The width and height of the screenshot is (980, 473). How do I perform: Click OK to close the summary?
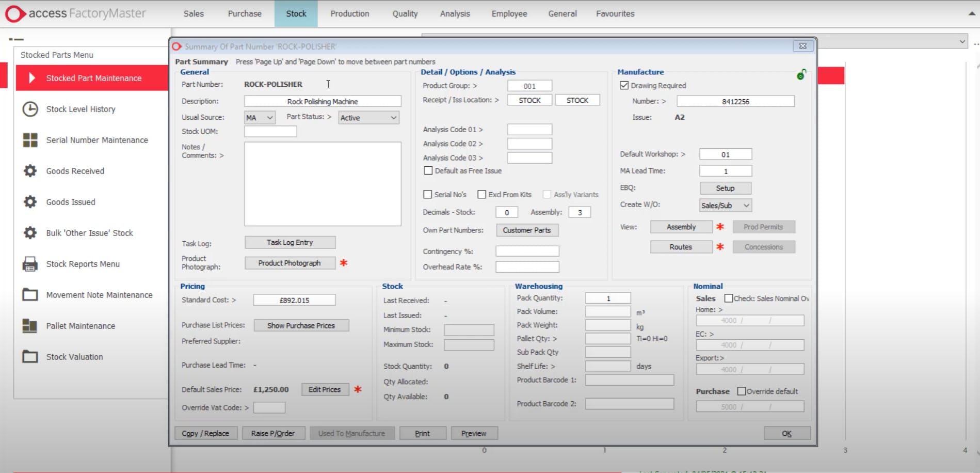coord(787,433)
